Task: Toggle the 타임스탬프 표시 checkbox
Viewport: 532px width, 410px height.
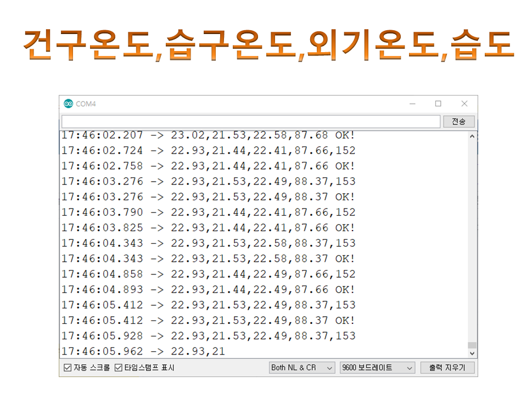Action: pos(119,368)
